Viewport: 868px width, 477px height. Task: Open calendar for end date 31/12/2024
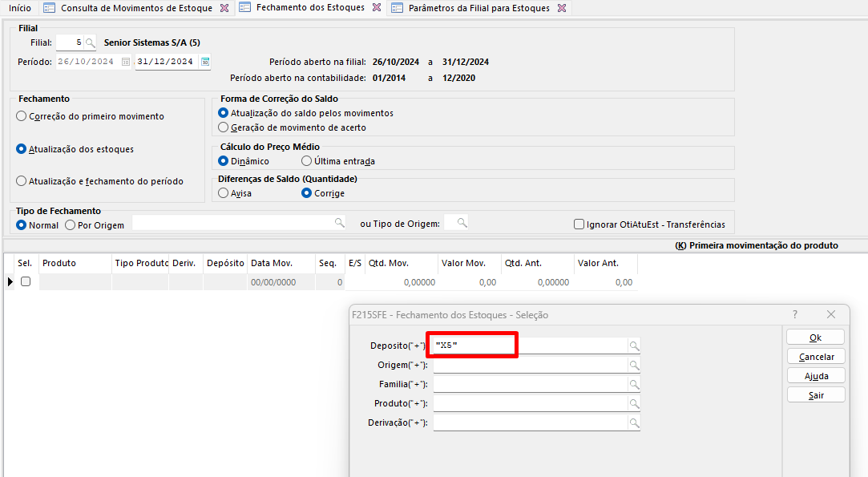pyautogui.click(x=205, y=62)
